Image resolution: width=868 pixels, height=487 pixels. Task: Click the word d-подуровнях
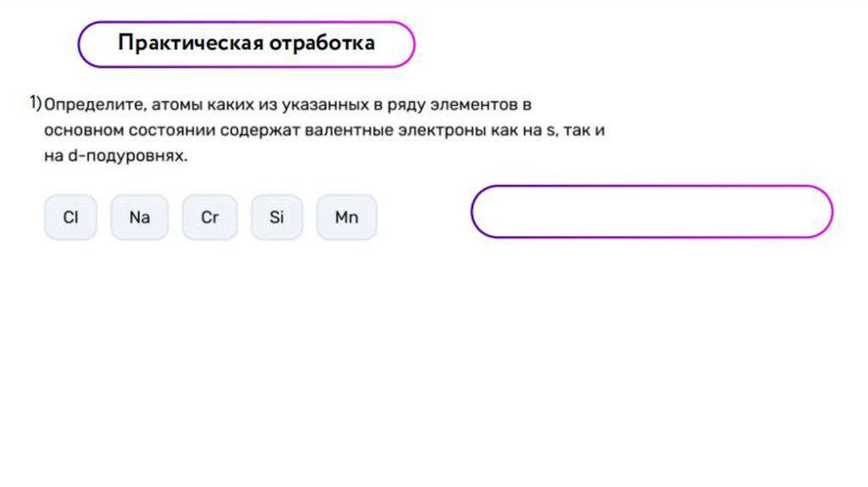tap(136, 156)
